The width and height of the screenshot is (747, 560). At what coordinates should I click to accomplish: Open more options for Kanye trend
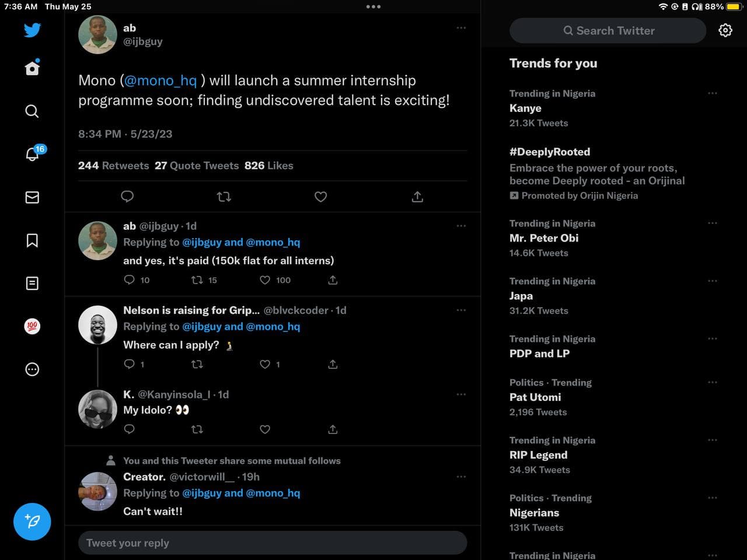712,93
